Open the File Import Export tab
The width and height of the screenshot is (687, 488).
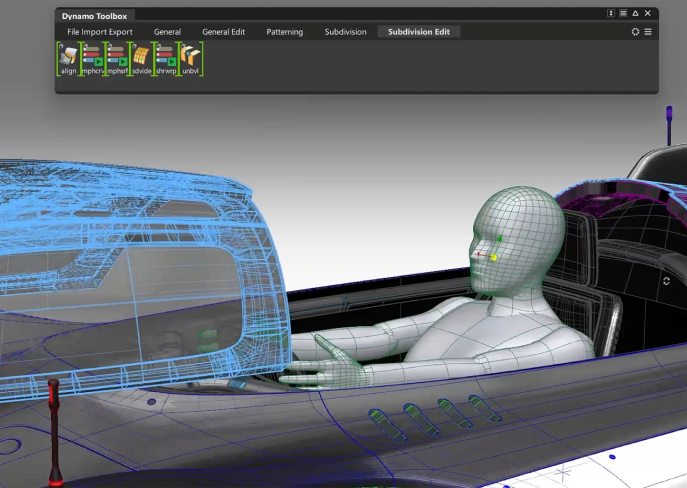pos(100,32)
